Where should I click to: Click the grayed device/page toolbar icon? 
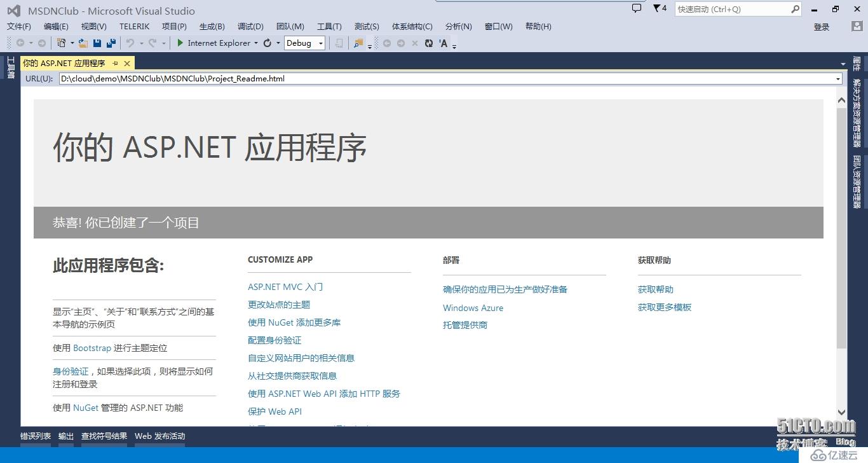point(339,43)
